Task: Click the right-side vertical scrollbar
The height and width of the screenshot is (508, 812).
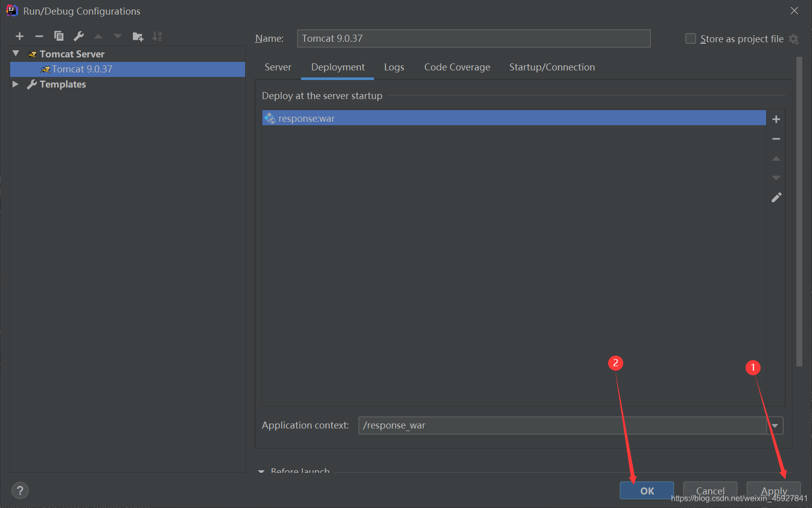Action: [799, 212]
